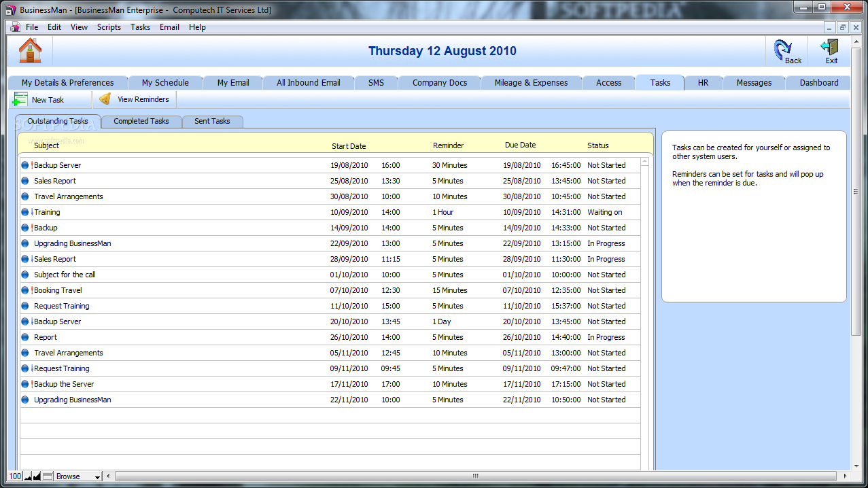
Task: Click the task list scroll up arrow
Action: coord(644,162)
